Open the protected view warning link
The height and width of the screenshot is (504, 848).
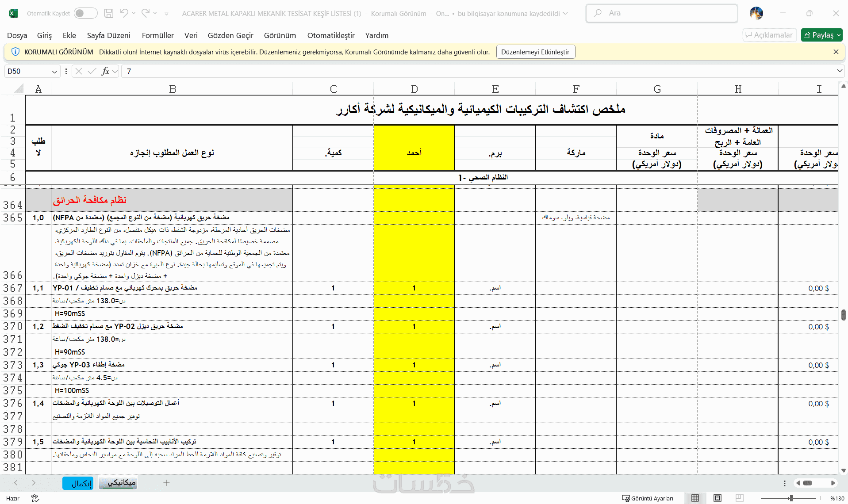(294, 52)
